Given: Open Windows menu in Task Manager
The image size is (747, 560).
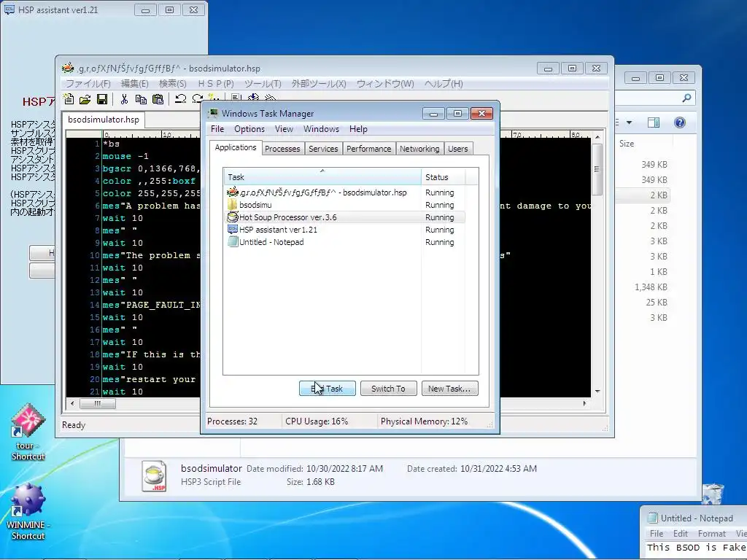Looking at the screenshot, I should click(x=321, y=129).
